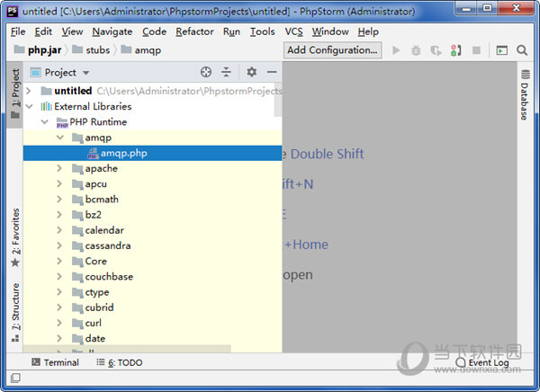
Task: Minimize the PhpStorm window
Action: [x=466, y=8]
